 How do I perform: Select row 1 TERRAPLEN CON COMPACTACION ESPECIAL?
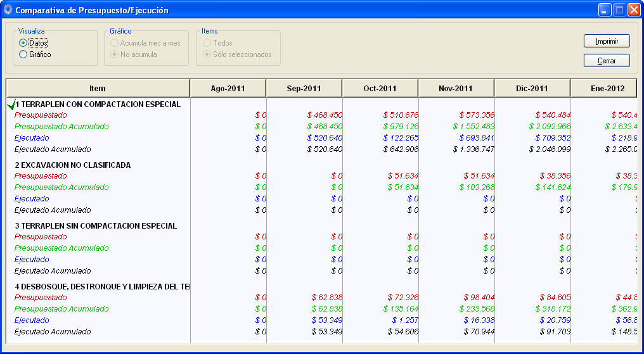[x=98, y=104]
